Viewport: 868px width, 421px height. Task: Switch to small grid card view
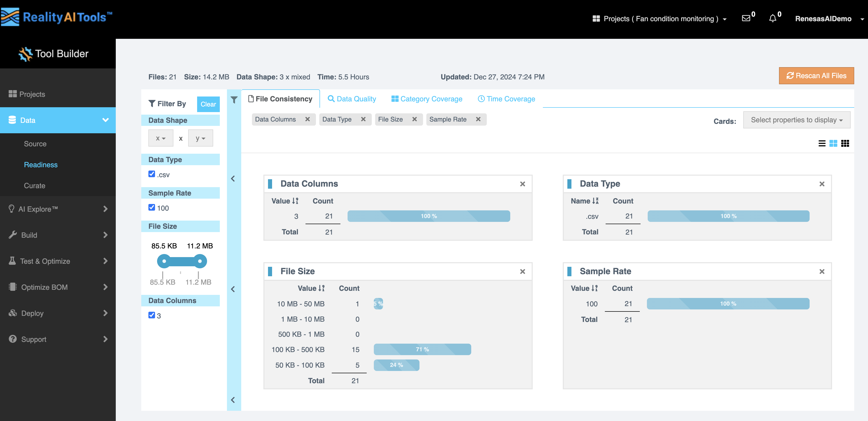[845, 143]
